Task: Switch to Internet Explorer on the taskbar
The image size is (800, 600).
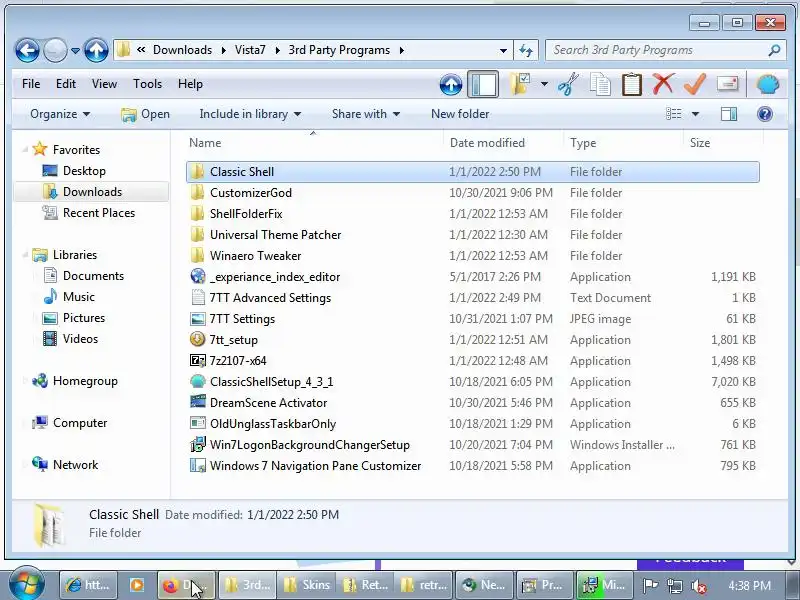Action: pyautogui.click(x=88, y=585)
